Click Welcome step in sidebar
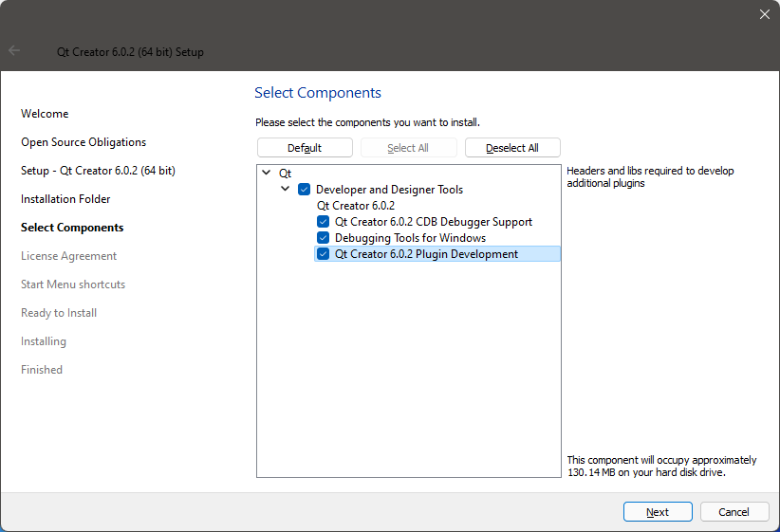This screenshot has height=532, width=780. (45, 114)
